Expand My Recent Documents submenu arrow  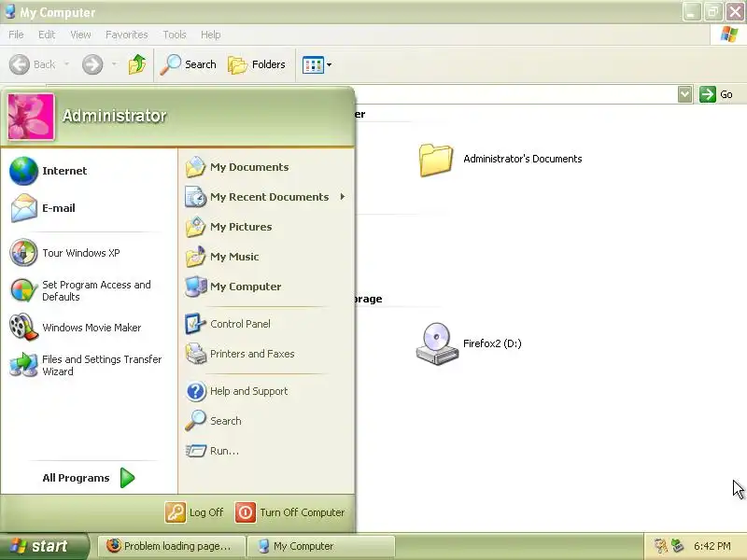coord(342,197)
